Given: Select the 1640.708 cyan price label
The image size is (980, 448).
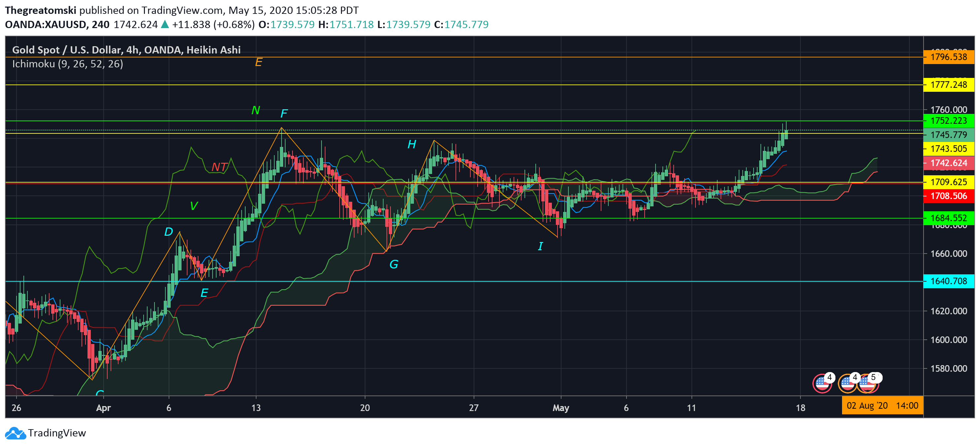Looking at the screenshot, I should click(948, 281).
